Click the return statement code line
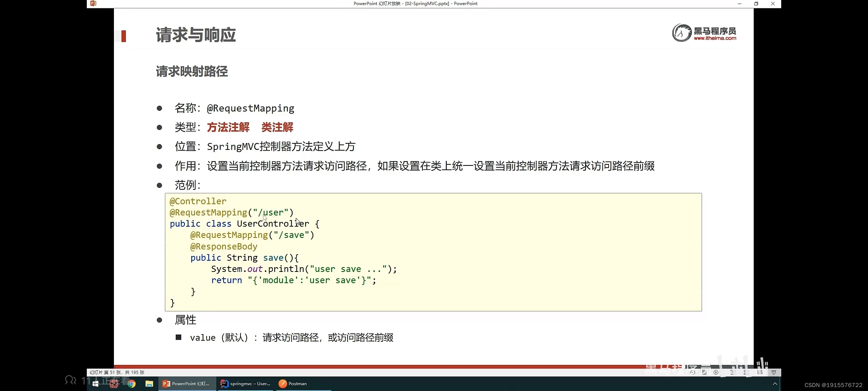Screen dimensions: 868x391 [294, 280]
